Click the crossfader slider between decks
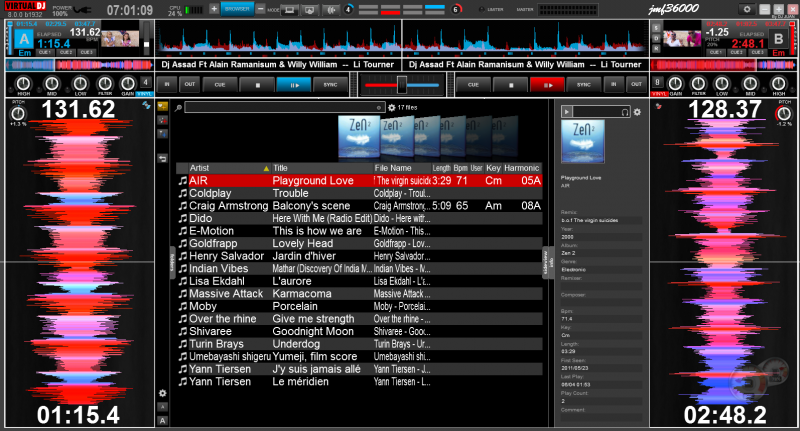This screenshot has width=800, height=431. pos(402,86)
